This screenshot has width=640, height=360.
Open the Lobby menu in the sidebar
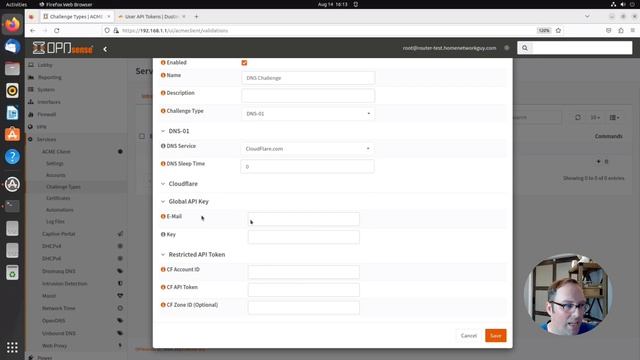(45, 65)
